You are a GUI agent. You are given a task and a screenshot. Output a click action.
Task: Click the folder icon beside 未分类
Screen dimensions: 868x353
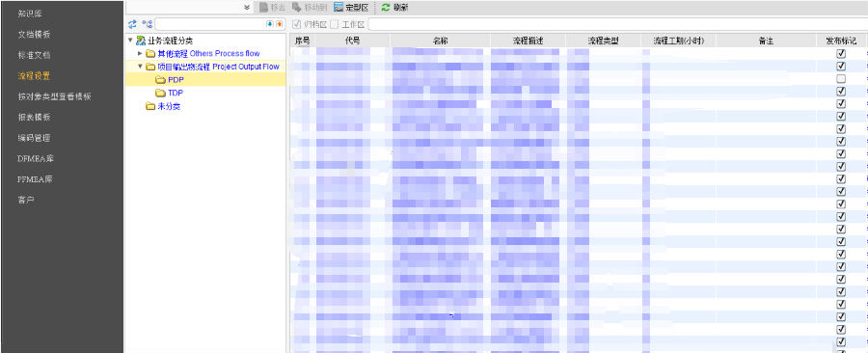click(150, 106)
